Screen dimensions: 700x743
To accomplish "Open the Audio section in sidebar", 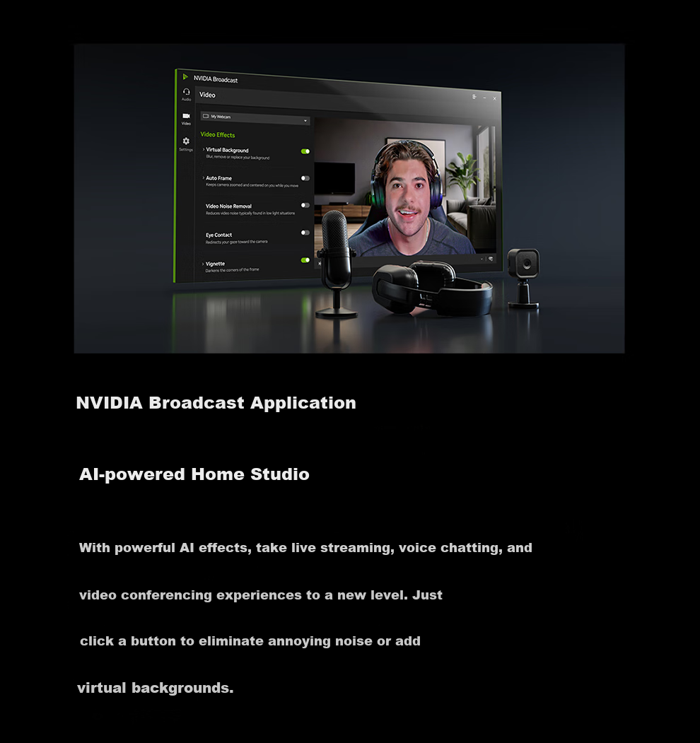I will tap(186, 94).
